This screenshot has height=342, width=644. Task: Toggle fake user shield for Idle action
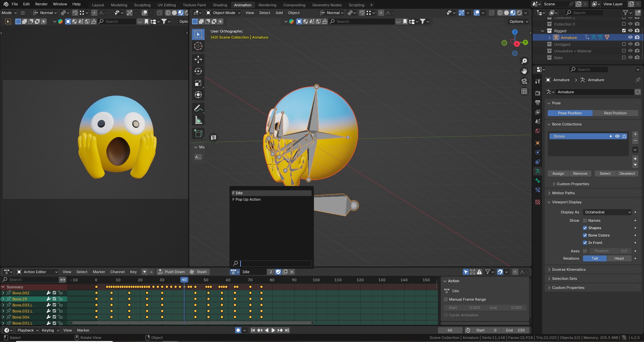click(278, 272)
